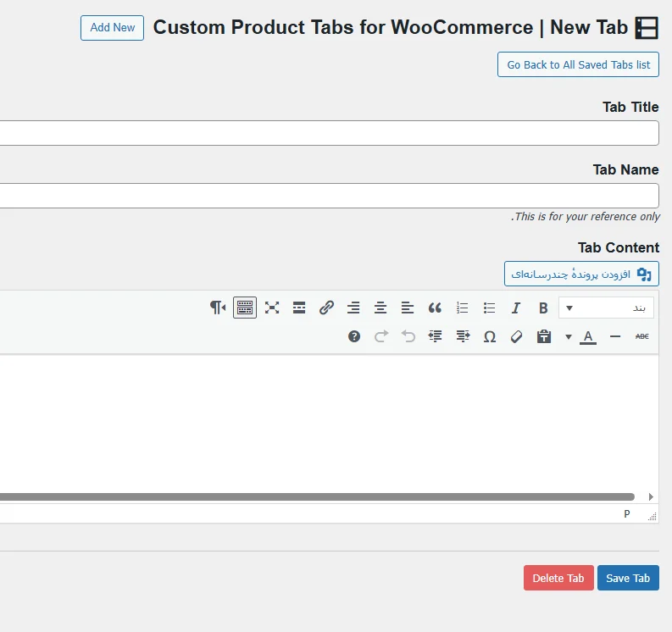This screenshot has width=672, height=632.
Task: Toggle strikethrough text formatting
Action: point(641,336)
